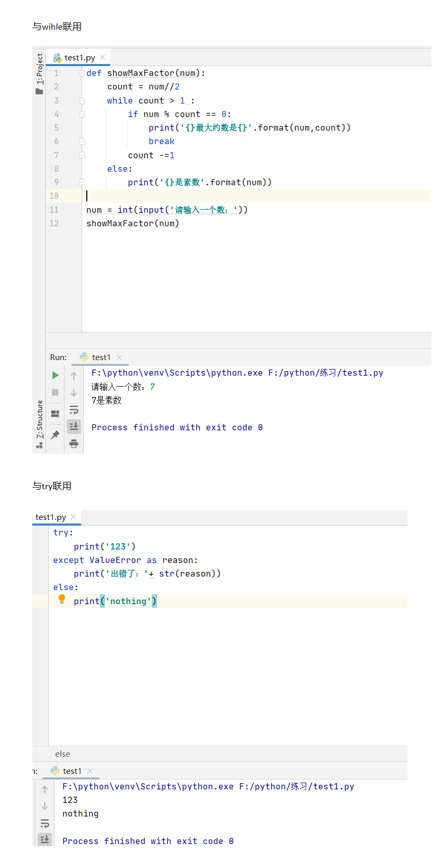Toggle Scroll to End icon beside exit code 0 under nothing
The width and height of the screenshot is (433, 868).
(45, 839)
